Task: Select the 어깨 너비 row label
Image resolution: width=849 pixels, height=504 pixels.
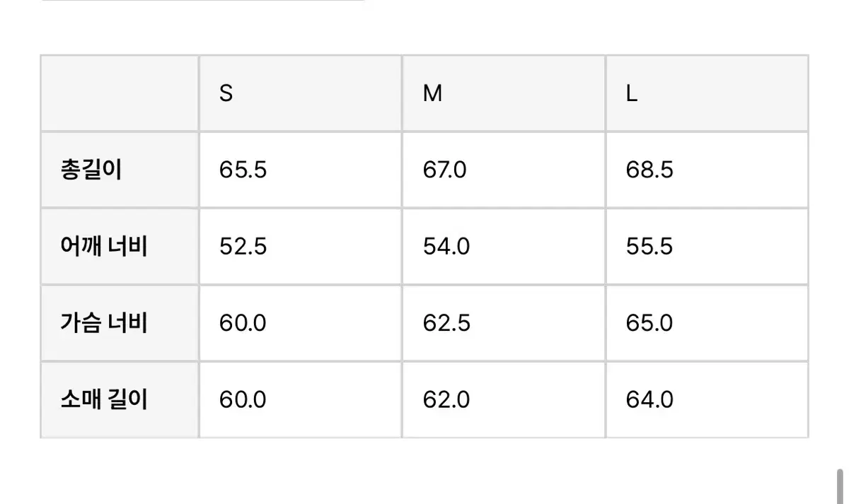Action: [104, 247]
